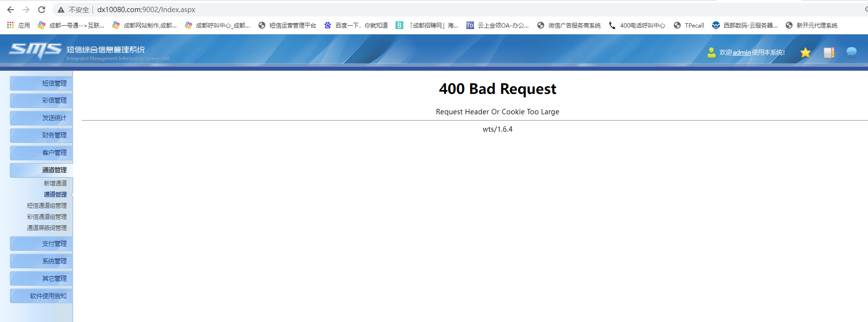
Task: Click the yellow star favorites icon
Action: click(x=806, y=52)
